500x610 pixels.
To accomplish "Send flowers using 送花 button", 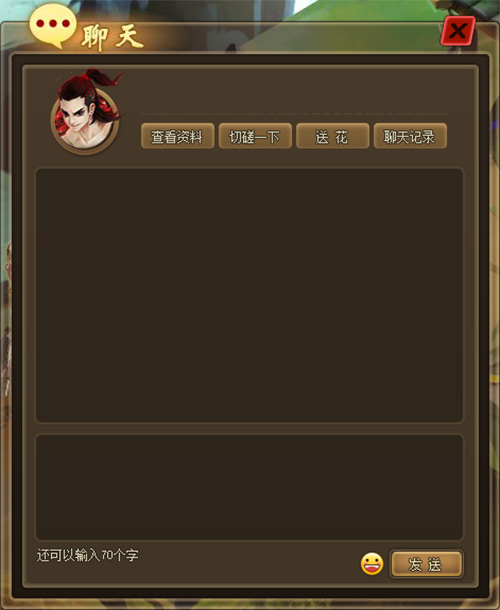I will coord(332,136).
